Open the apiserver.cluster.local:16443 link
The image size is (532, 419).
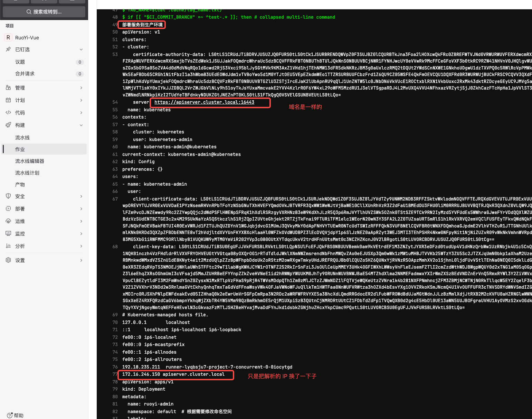[x=204, y=102]
